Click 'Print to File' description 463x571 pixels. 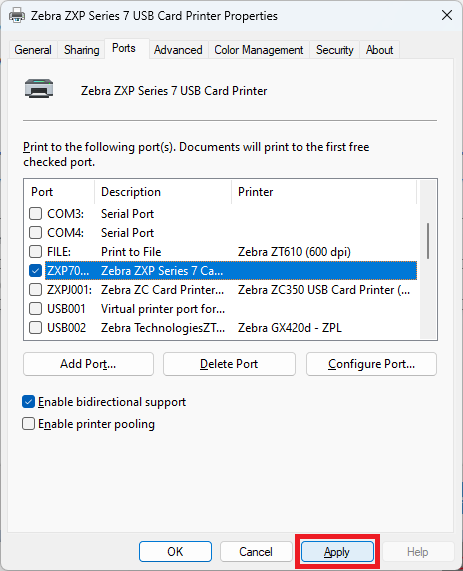point(131,252)
